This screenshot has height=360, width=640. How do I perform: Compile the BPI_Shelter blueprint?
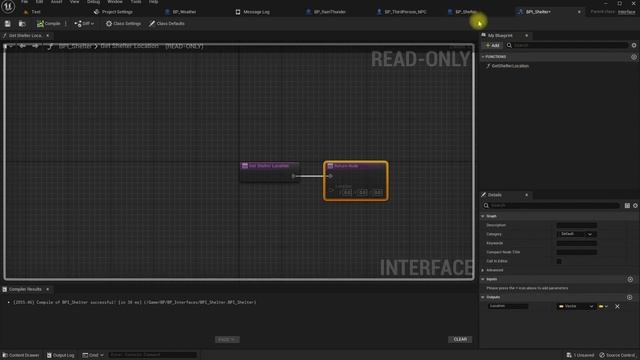[49, 24]
